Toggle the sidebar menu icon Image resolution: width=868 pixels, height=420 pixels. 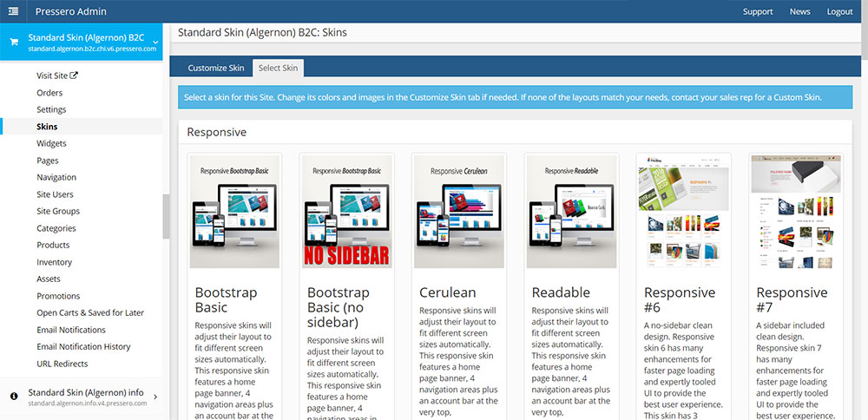pos(13,11)
